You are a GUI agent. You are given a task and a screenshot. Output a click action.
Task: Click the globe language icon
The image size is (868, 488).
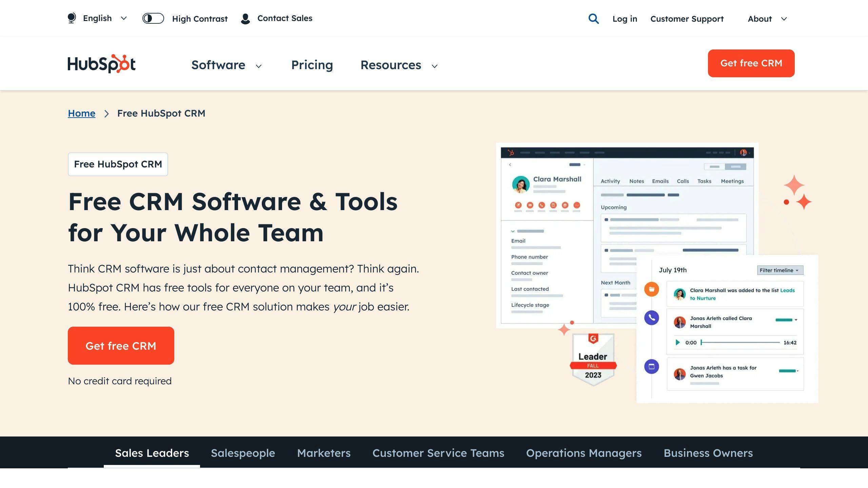72,18
